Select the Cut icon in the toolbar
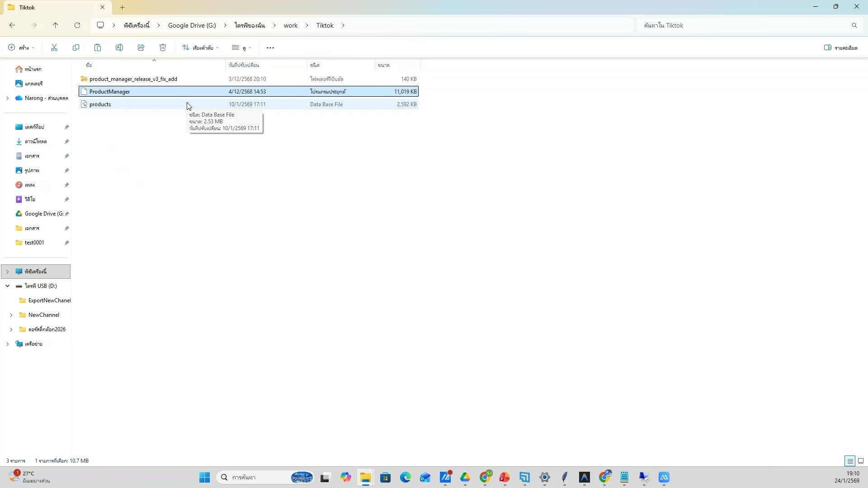The image size is (868, 488). [x=54, y=47]
